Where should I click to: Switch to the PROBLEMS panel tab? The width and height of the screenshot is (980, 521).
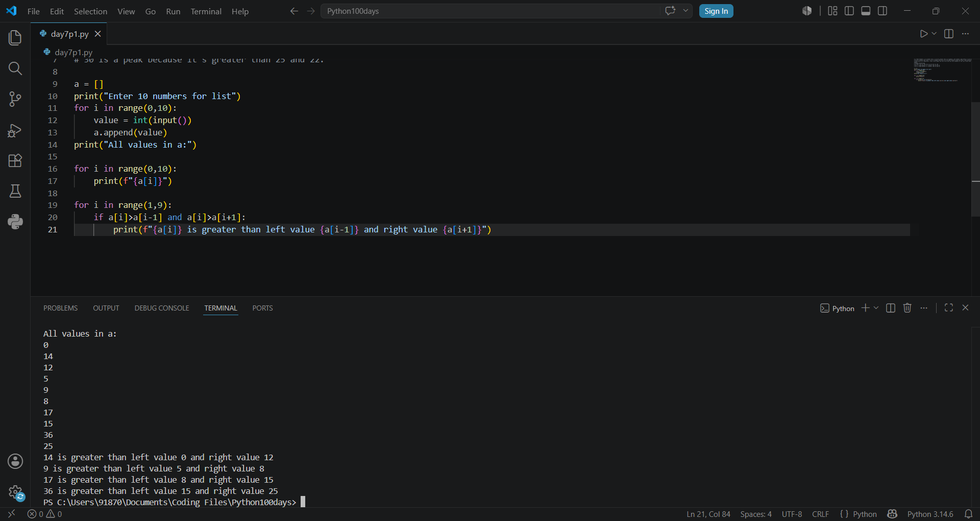tap(60, 308)
